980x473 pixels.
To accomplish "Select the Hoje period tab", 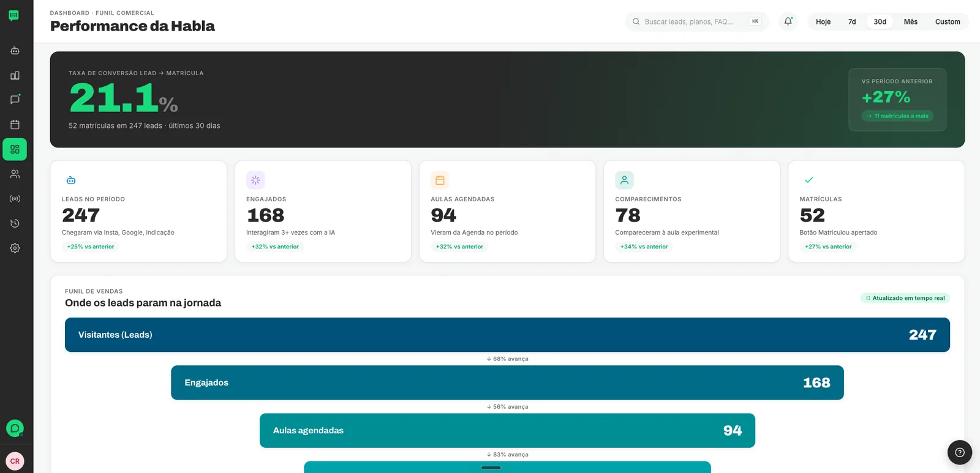I will (823, 21).
